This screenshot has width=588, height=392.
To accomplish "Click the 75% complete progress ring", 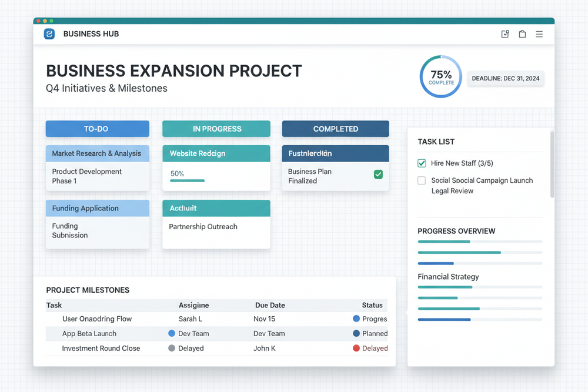I will (x=441, y=77).
